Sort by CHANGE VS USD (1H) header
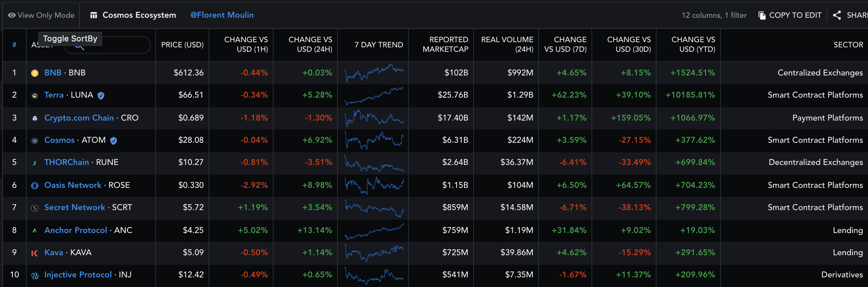 (x=246, y=44)
